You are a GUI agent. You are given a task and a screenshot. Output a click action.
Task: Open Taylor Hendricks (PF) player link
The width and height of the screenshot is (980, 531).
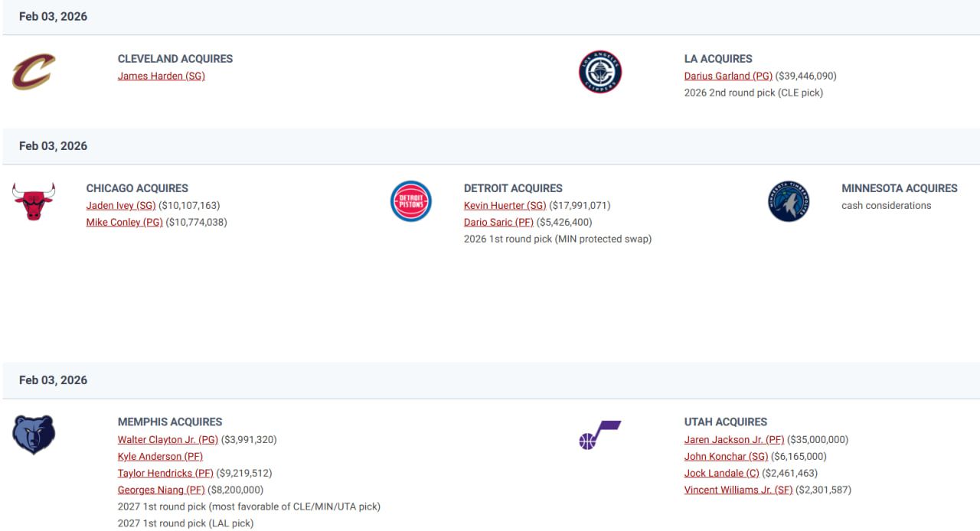point(165,473)
